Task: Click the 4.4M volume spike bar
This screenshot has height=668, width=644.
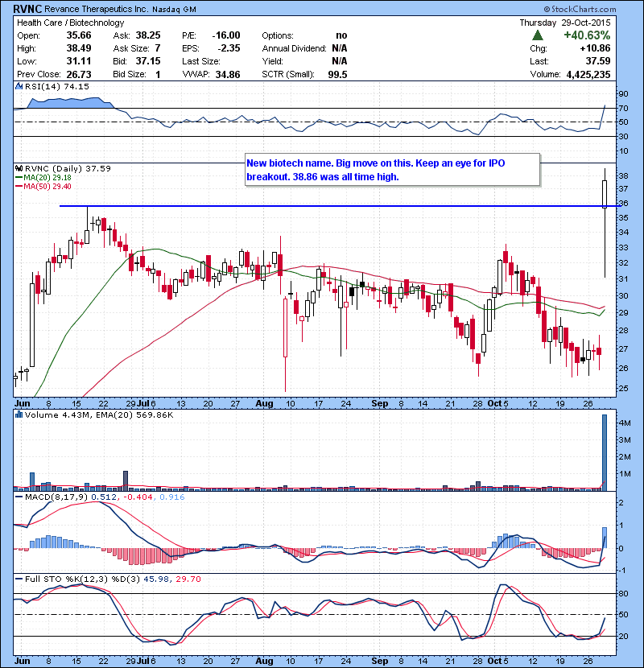Action: (604, 452)
